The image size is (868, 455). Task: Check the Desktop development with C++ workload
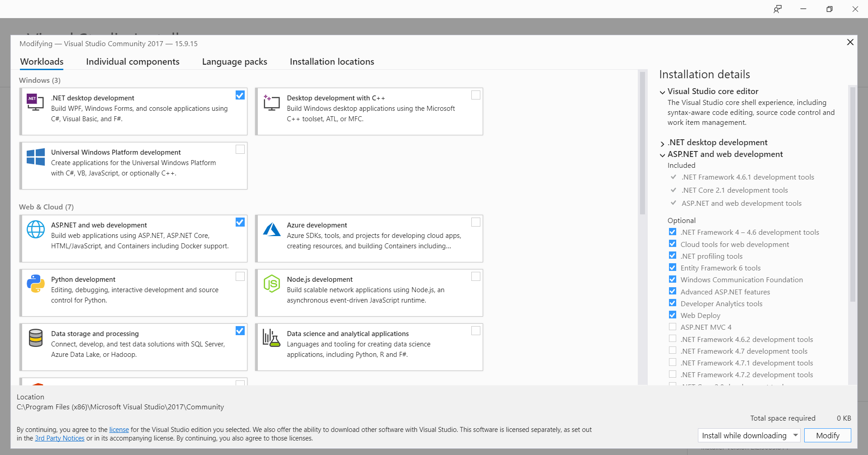476,95
